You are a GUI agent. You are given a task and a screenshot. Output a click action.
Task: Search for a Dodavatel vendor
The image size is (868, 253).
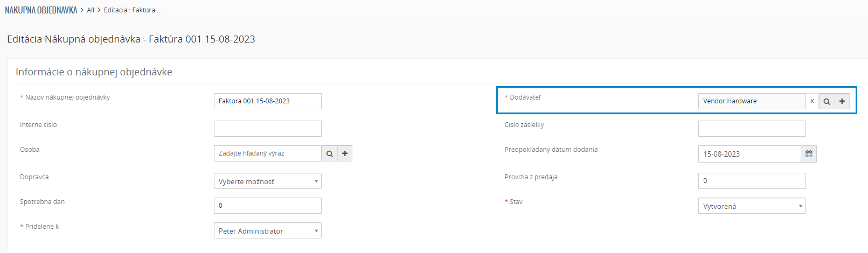point(827,101)
